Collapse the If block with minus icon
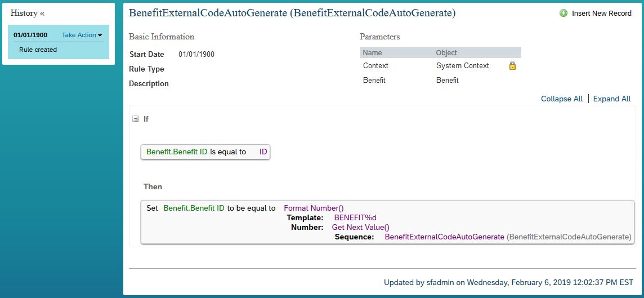This screenshot has height=298, width=644. tap(135, 119)
